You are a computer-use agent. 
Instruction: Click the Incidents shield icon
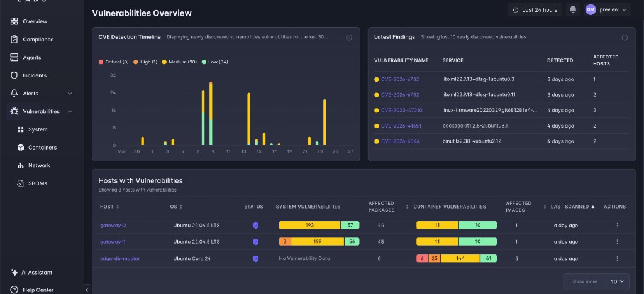pos(14,75)
